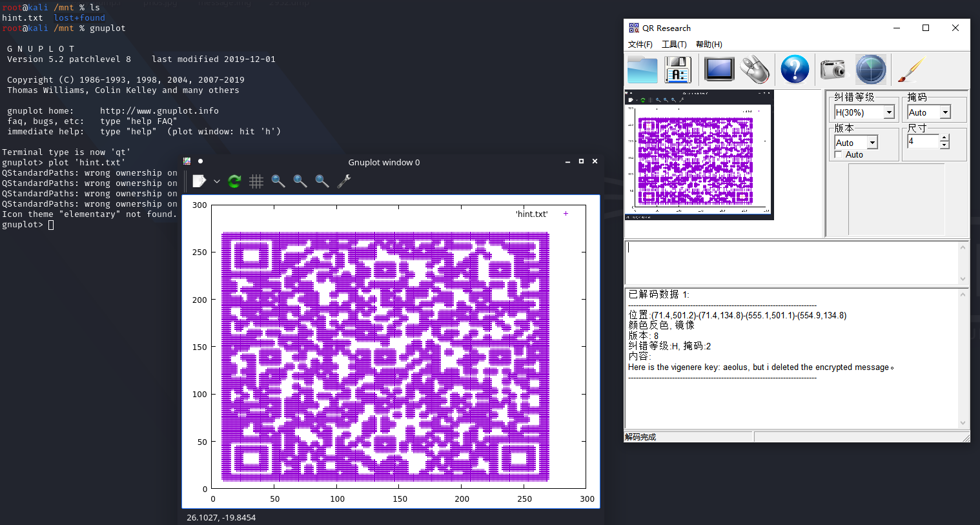Click the mouse capture icon in QR Research
This screenshot has height=525, width=980.
(x=755, y=70)
